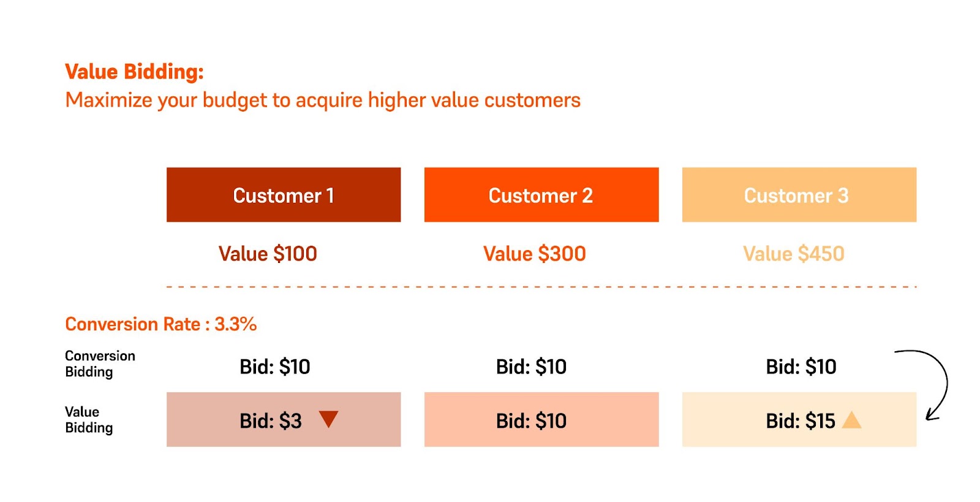Click Customer 3's conversion Bid: $10
The width and height of the screenshot is (980, 502).
coord(801,367)
